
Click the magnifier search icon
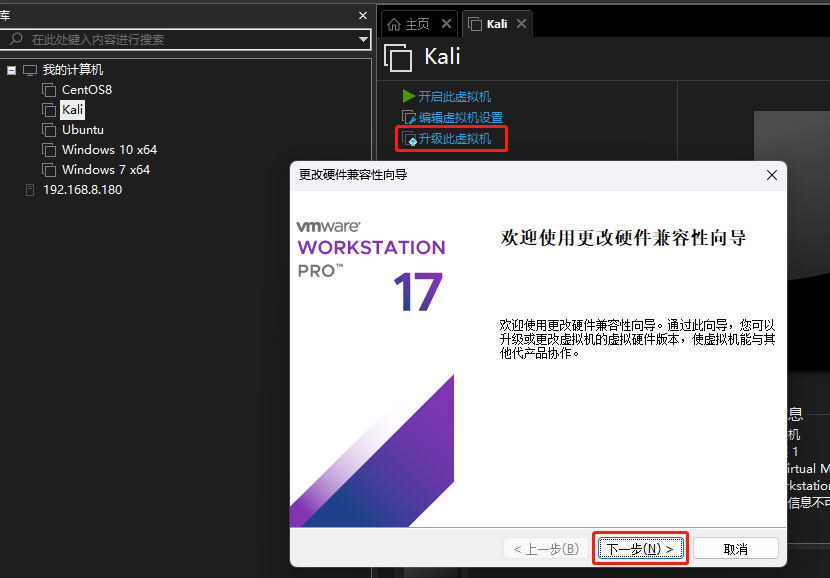click(16, 39)
